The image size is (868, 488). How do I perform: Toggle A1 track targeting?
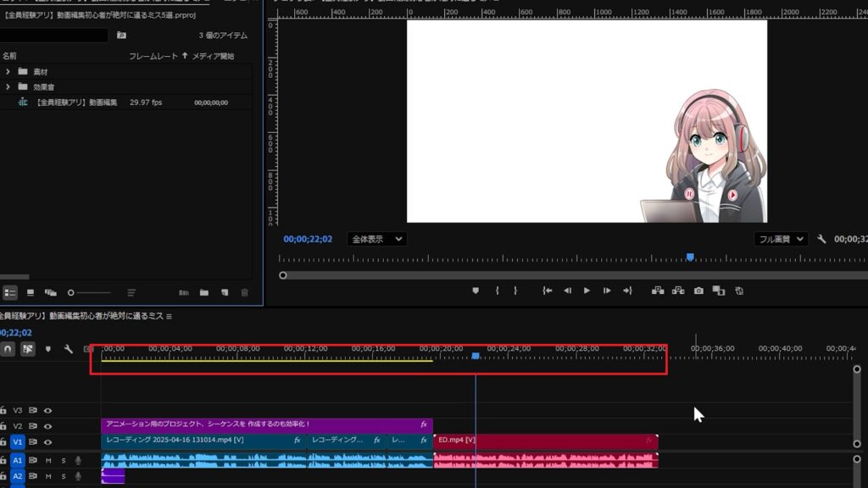18,460
